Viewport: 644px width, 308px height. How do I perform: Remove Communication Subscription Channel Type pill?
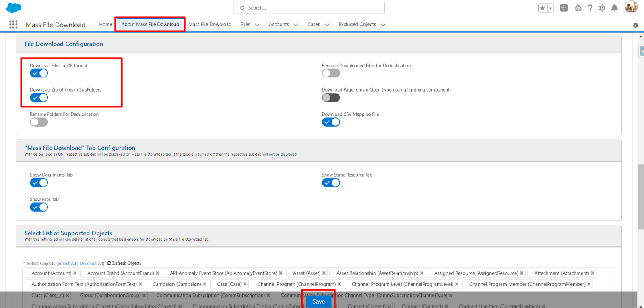(450, 296)
